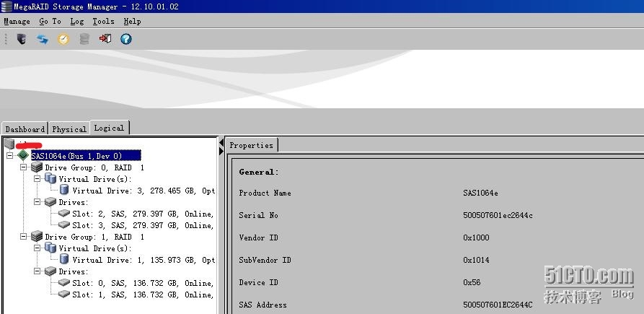The image size is (644, 314).
Task: Click the clock schedule toolbar icon
Action: click(x=63, y=39)
